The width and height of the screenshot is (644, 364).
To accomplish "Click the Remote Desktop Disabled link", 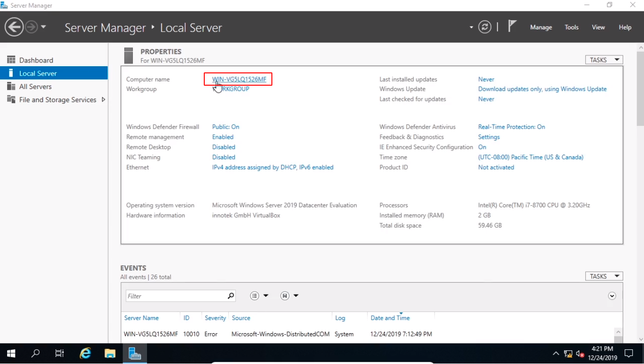I will click(224, 147).
